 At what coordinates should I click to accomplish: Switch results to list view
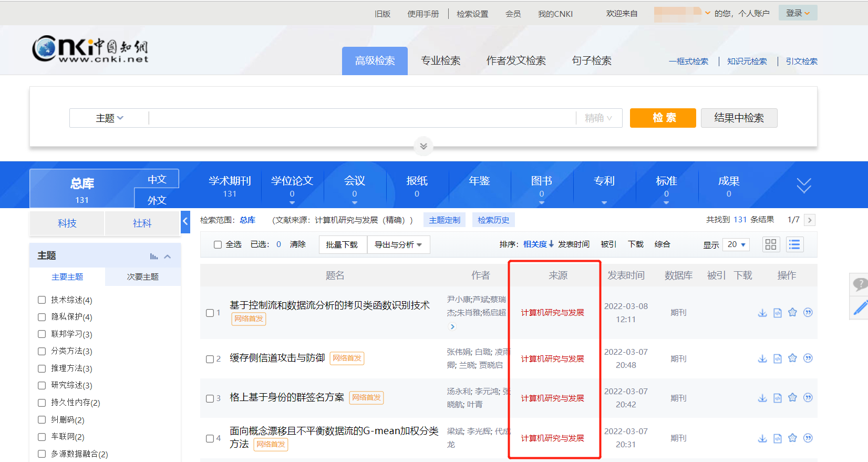(794, 244)
